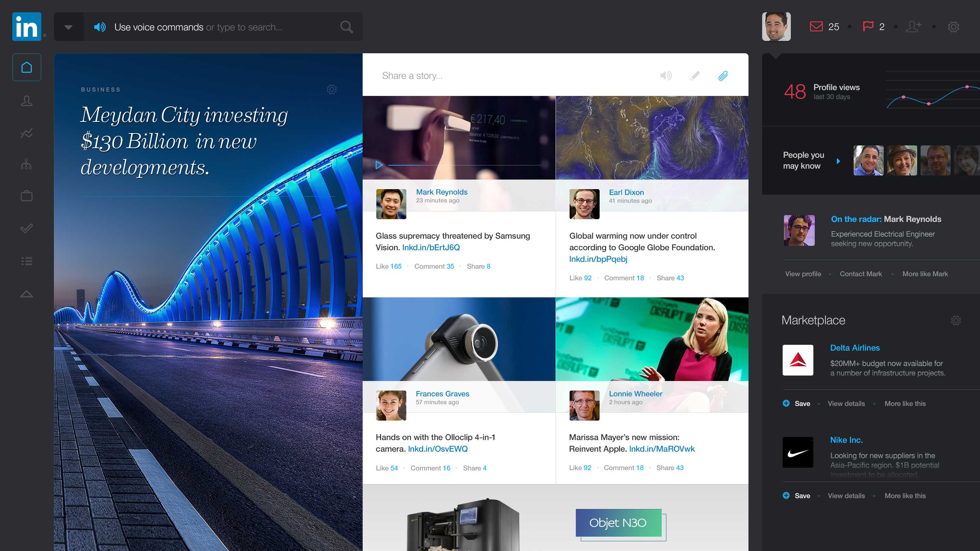Open the org-chart network sidebar icon

pyautogui.click(x=27, y=164)
